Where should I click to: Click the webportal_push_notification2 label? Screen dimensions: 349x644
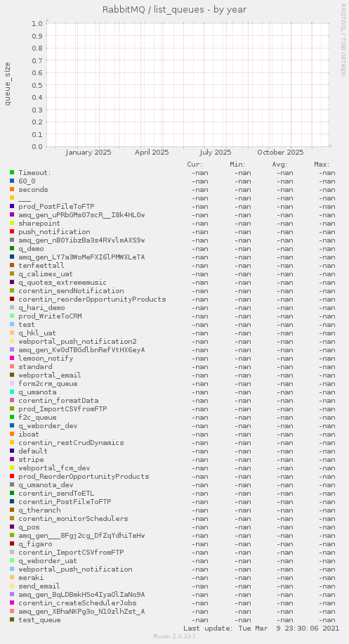point(77,341)
